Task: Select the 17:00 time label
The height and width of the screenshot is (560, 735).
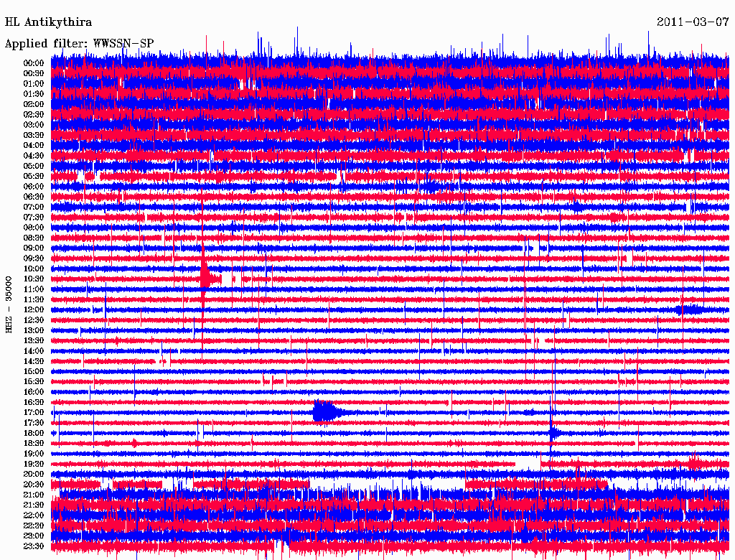Action: (x=34, y=412)
